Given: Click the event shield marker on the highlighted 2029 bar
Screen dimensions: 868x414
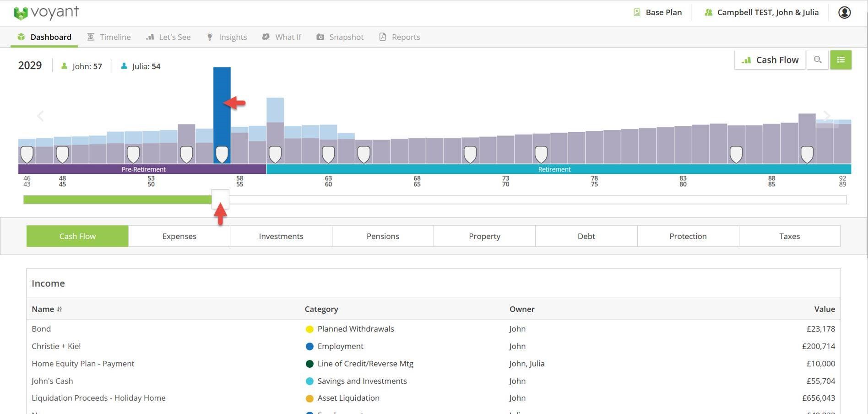Looking at the screenshot, I should (x=222, y=154).
